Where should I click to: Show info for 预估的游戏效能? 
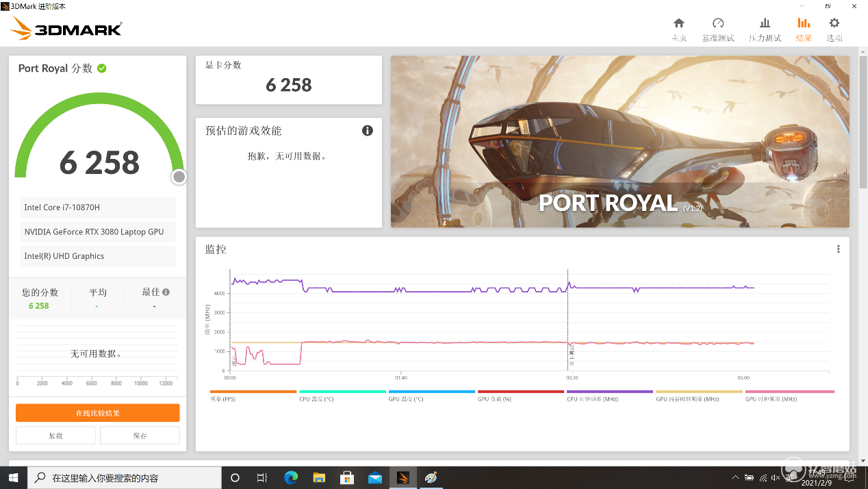click(x=368, y=130)
